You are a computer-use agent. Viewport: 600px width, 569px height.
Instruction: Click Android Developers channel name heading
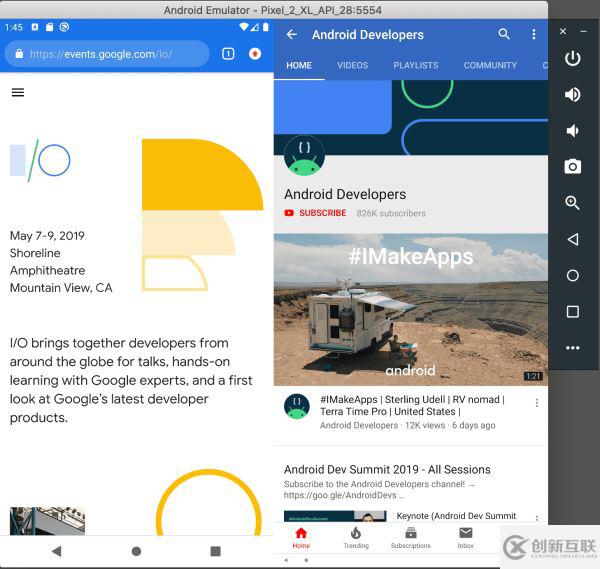pyautogui.click(x=345, y=194)
